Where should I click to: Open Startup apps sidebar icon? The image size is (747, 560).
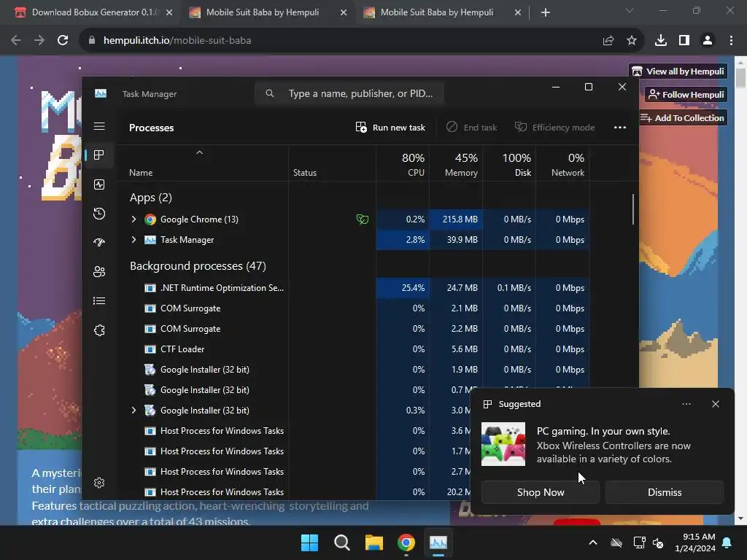[99, 242]
